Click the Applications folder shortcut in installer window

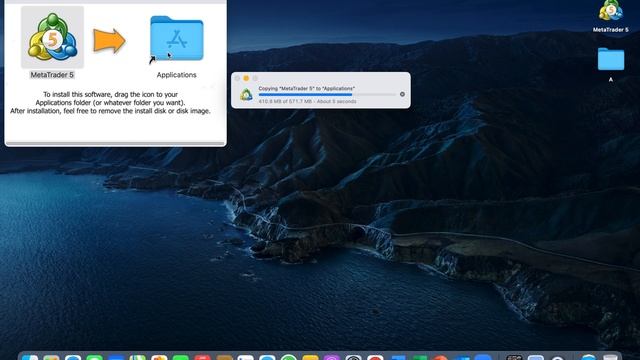click(x=177, y=39)
